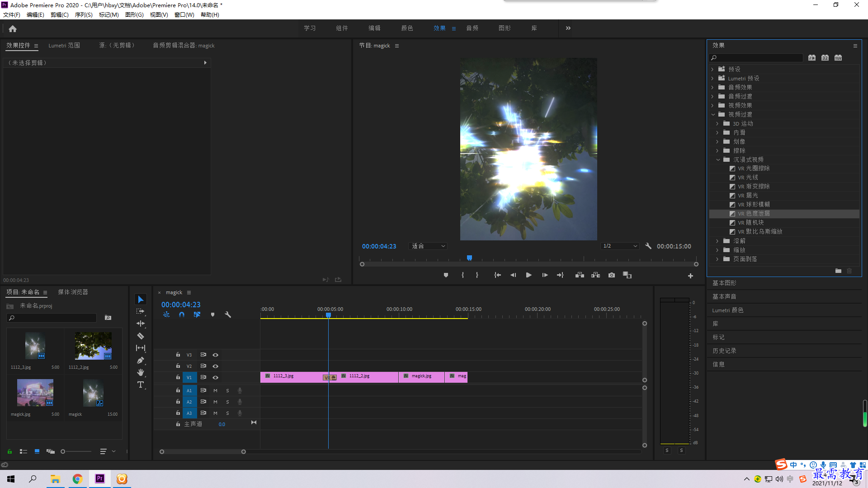
Task: Open the 历史记录 panel
Action: pos(724,351)
